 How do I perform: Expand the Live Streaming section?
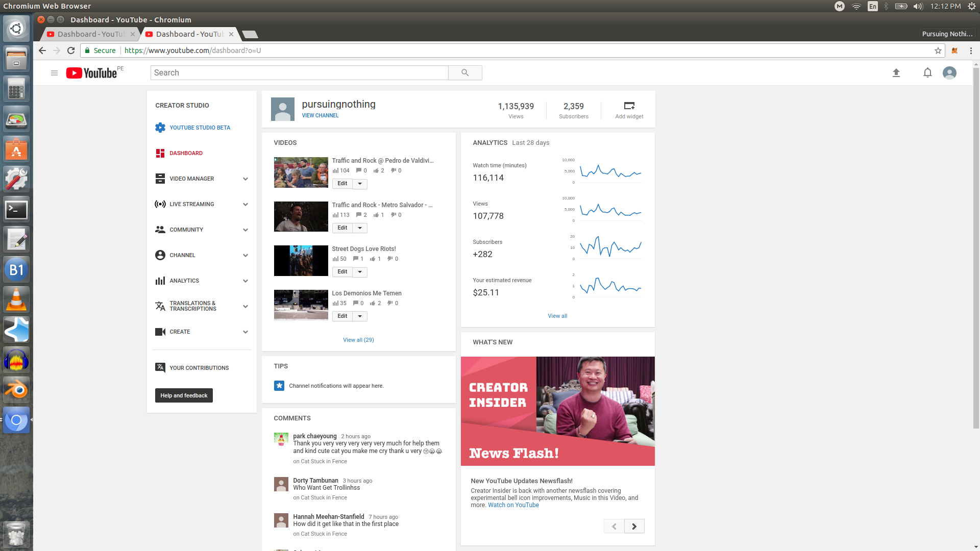tap(246, 204)
